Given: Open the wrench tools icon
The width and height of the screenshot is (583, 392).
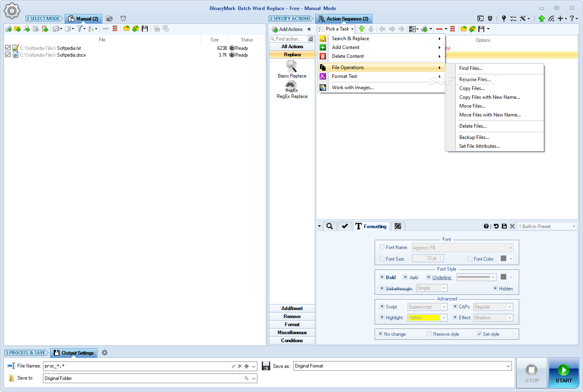Looking at the screenshot, I should pyautogui.click(x=523, y=18).
